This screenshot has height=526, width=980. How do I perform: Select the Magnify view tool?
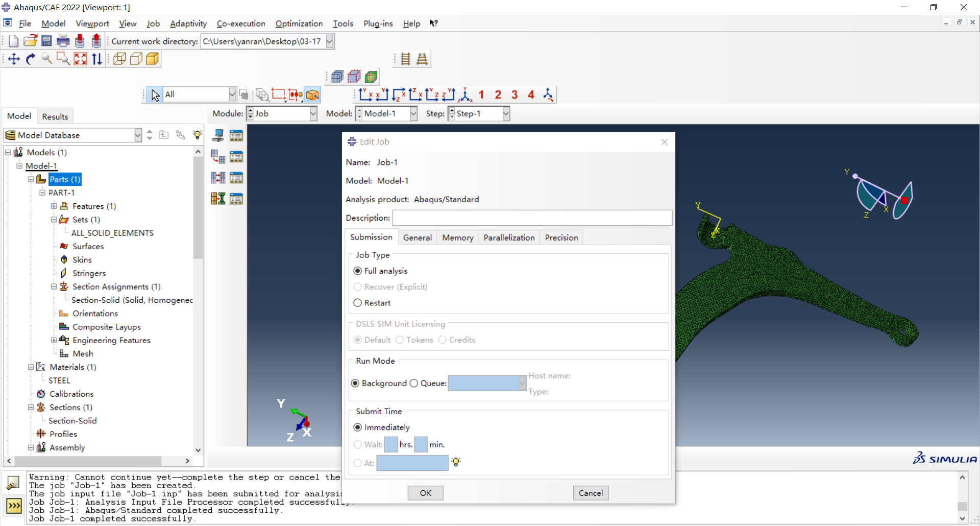[47, 59]
